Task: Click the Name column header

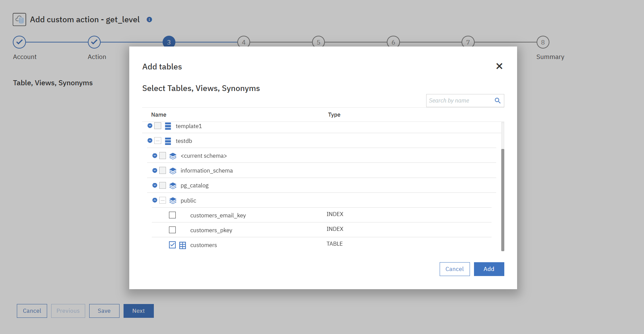Action: pos(159,115)
